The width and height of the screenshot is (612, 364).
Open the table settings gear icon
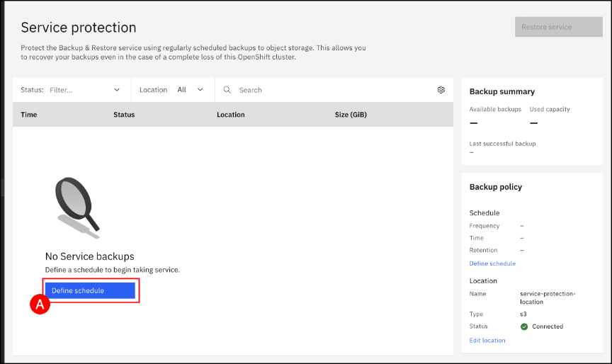coord(441,90)
